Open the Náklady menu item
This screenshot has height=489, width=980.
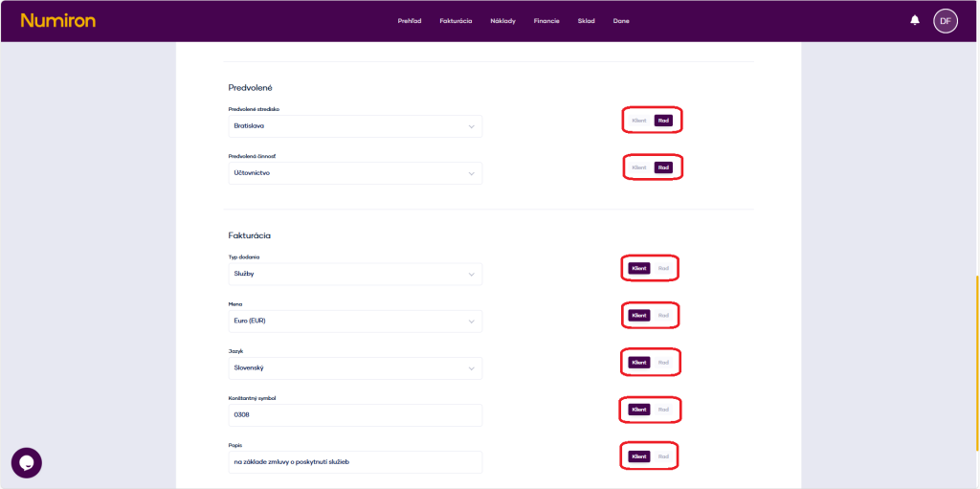(502, 21)
